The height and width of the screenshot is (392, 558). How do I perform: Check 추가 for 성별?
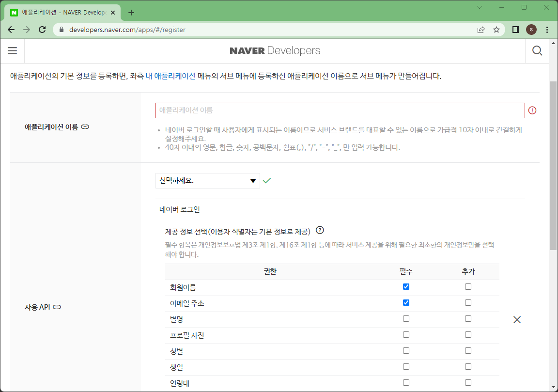click(468, 351)
